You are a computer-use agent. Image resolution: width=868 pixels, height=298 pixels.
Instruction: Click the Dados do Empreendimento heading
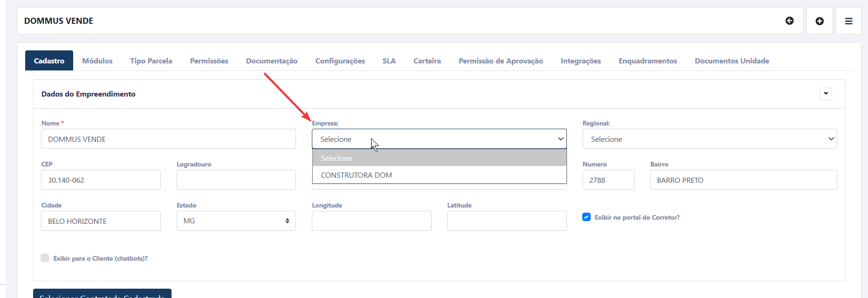pos(89,94)
